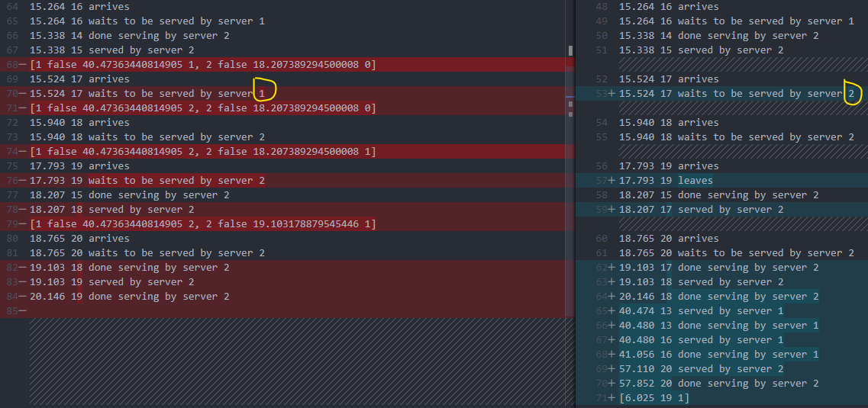Screen dimensions: 868x408
Task: Click added line '20.146 18 done serving by server 2'
Action: pyautogui.click(x=718, y=297)
